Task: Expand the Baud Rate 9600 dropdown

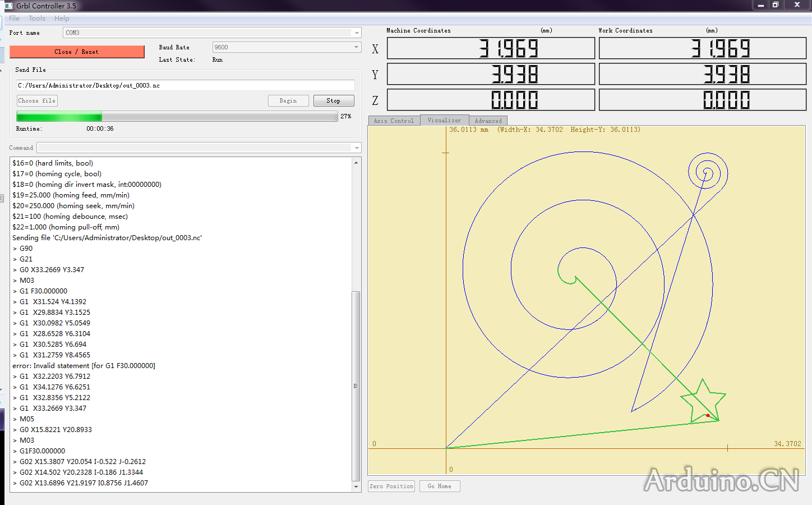Action: coord(357,48)
